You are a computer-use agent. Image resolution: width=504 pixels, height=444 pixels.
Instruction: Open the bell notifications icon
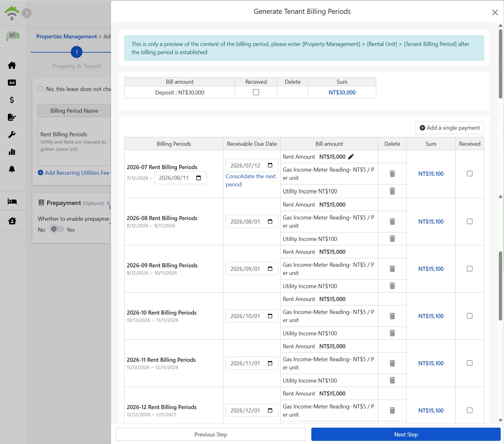12,169
